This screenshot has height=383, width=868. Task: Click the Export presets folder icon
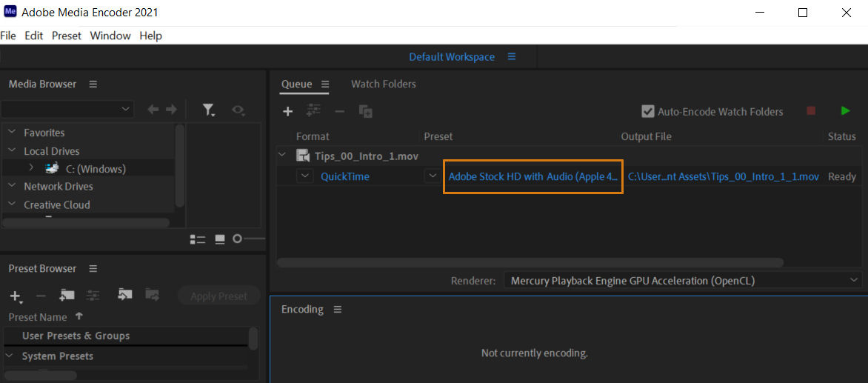[x=152, y=295]
